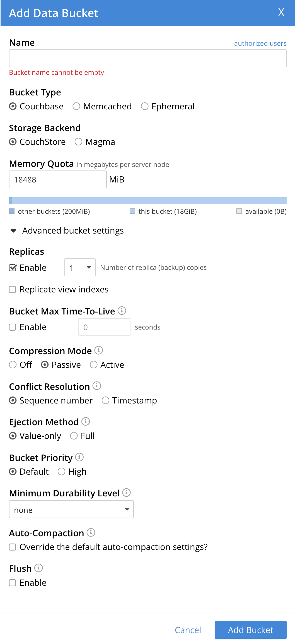Open the Conflict Resolution info tooltip

coord(97,386)
